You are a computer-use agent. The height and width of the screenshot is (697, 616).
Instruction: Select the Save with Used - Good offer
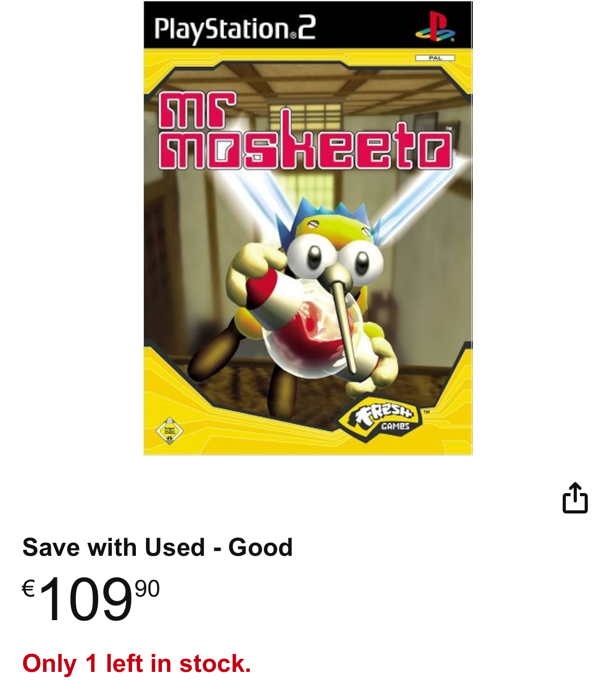point(157,547)
